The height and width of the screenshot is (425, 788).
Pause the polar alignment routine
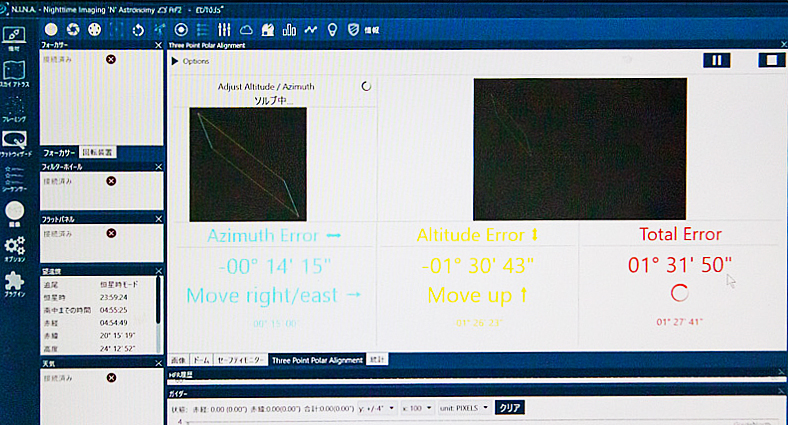[x=717, y=61]
